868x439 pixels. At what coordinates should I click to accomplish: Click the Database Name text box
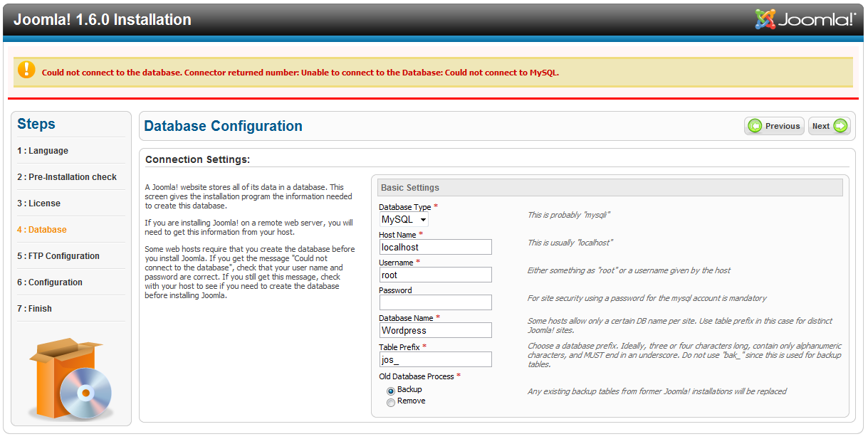[x=435, y=330]
